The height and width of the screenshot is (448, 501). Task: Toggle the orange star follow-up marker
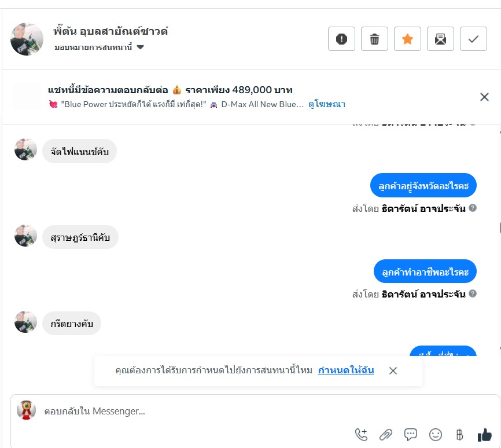(407, 39)
